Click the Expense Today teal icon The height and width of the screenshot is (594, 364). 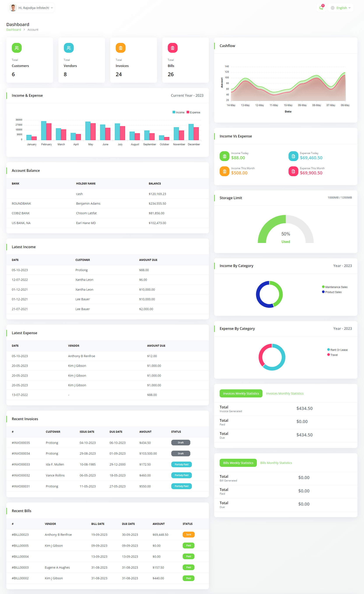293,156
